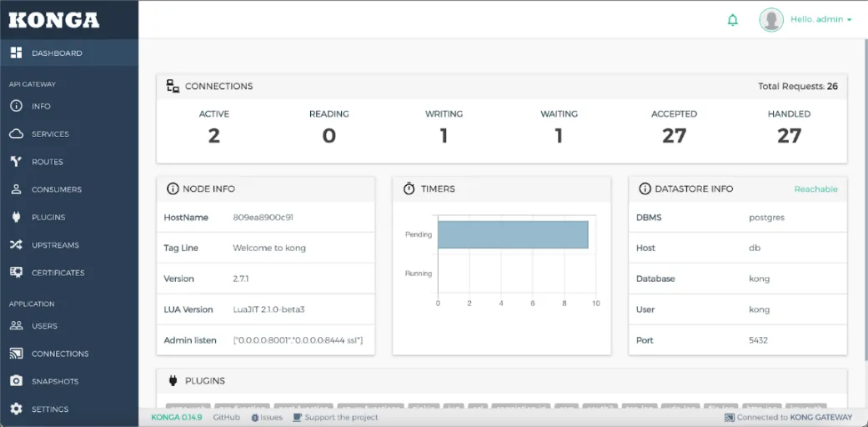Viewport: 868px width, 427px height.
Task: Click the Connections cast icon in sidebar
Action: pos(16,354)
